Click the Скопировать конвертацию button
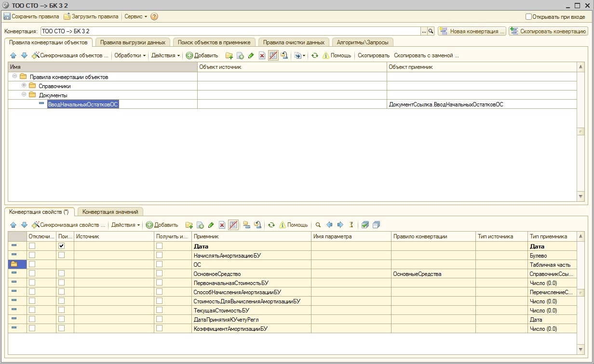 (548, 31)
